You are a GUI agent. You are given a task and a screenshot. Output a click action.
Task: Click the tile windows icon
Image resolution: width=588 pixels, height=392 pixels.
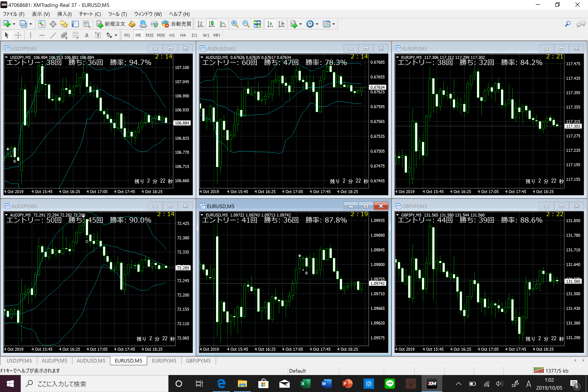click(x=257, y=24)
